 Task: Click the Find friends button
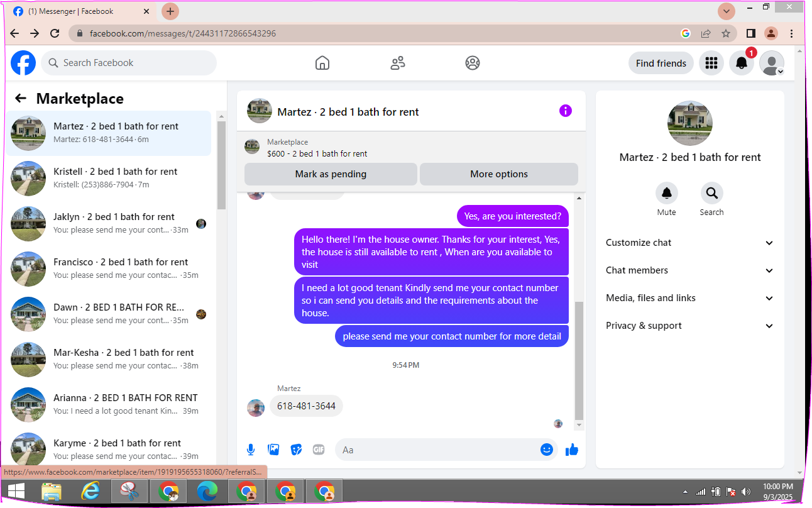[x=661, y=63]
